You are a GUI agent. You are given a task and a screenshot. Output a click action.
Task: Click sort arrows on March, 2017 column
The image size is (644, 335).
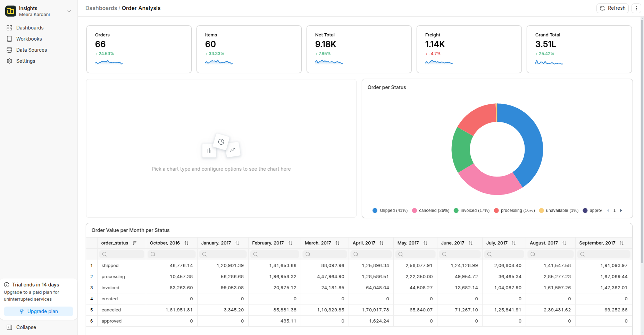pos(337,243)
